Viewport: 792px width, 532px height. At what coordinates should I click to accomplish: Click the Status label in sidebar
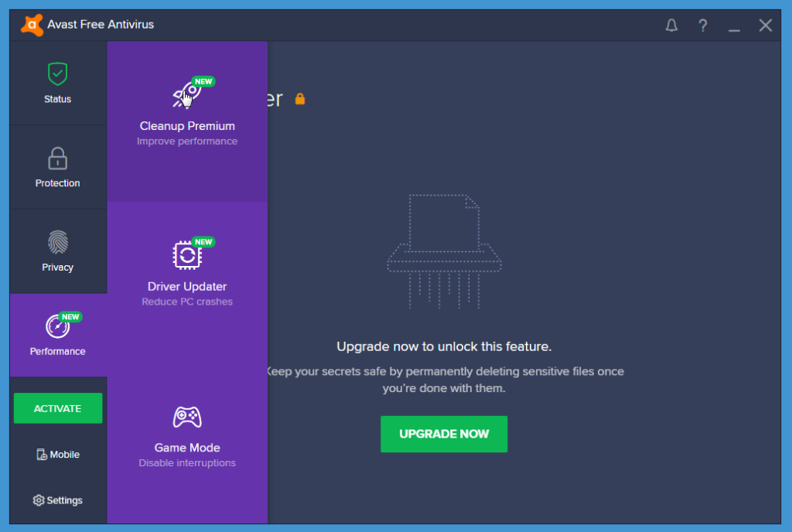(x=57, y=99)
